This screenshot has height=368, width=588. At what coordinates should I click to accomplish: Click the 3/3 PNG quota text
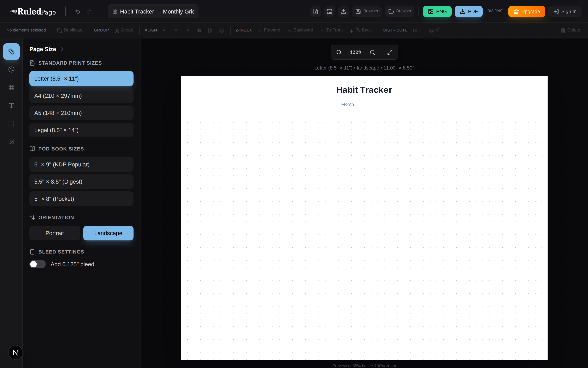tap(495, 11)
